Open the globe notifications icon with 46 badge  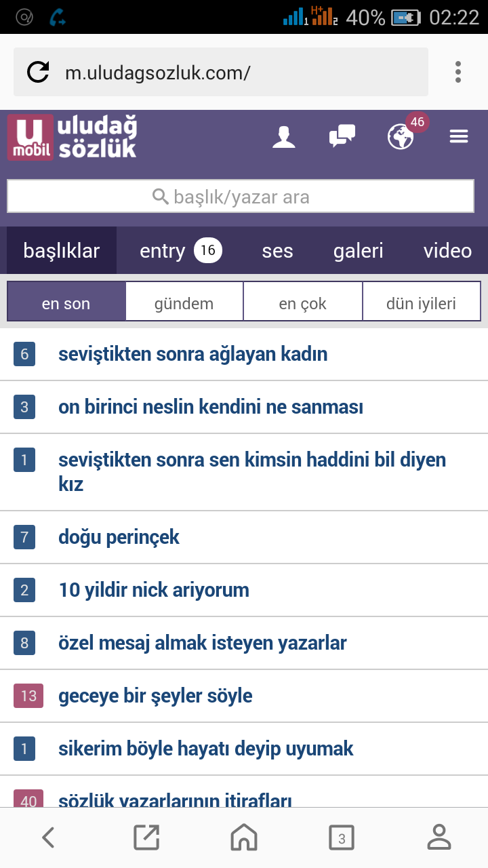click(401, 136)
